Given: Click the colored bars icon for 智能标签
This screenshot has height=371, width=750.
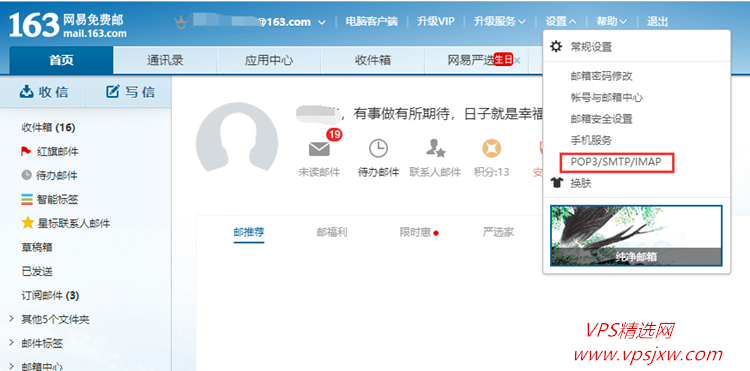Looking at the screenshot, I should pyautogui.click(x=27, y=199).
